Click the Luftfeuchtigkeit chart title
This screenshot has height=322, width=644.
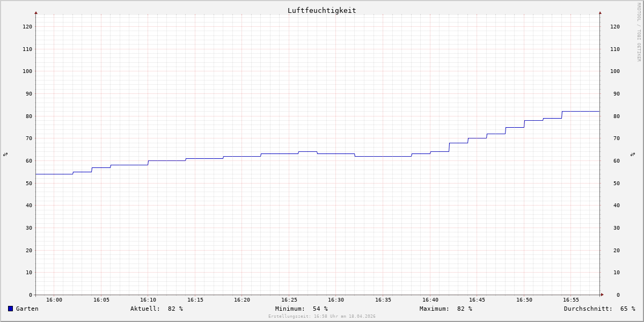point(321,10)
